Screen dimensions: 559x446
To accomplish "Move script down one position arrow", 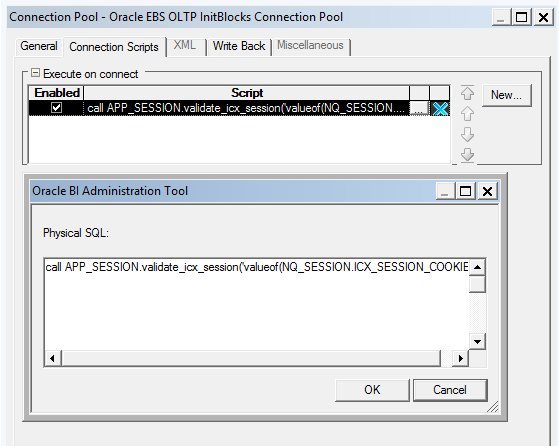I will (467, 134).
